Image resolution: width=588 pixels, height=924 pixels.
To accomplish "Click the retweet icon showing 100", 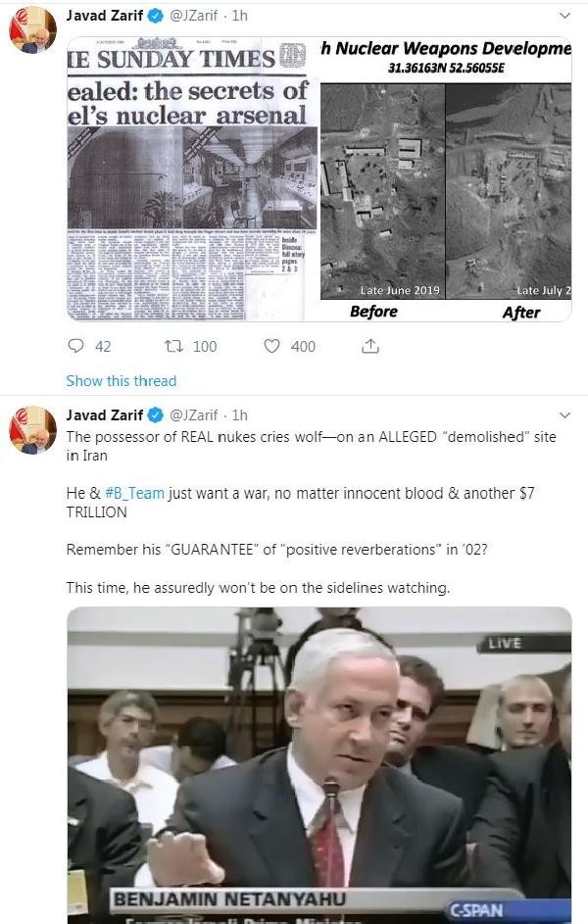I will coord(173,346).
